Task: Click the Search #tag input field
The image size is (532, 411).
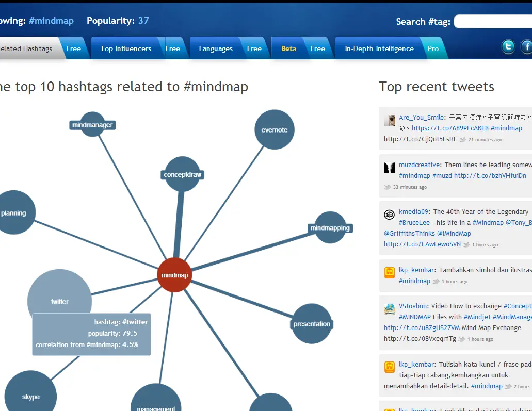Action: [x=493, y=21]
